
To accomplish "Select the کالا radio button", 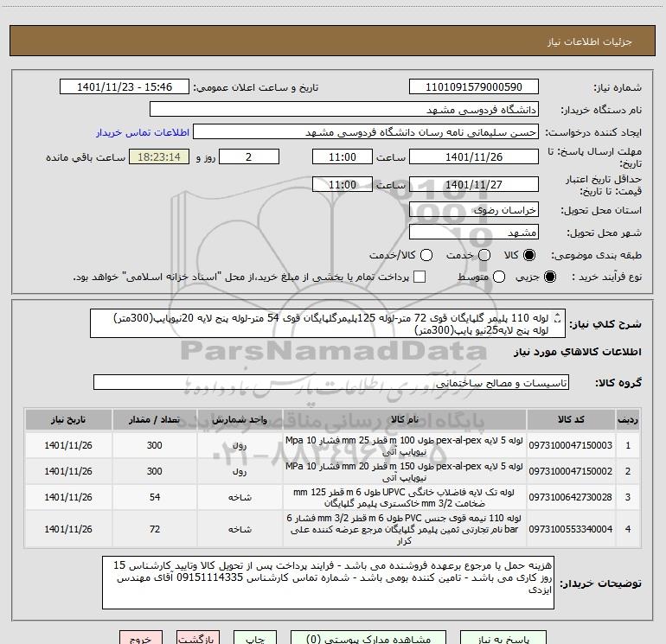I will pyautogui.click(x=529, y=255).
